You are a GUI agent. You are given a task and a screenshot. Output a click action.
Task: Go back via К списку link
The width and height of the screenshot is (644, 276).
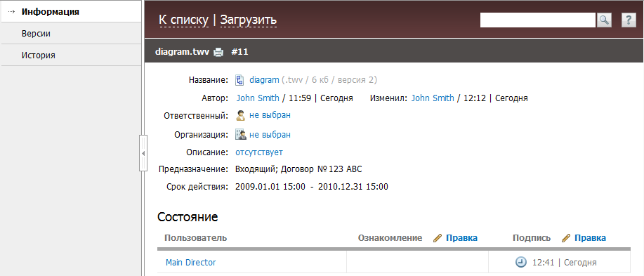click(183, 20)
